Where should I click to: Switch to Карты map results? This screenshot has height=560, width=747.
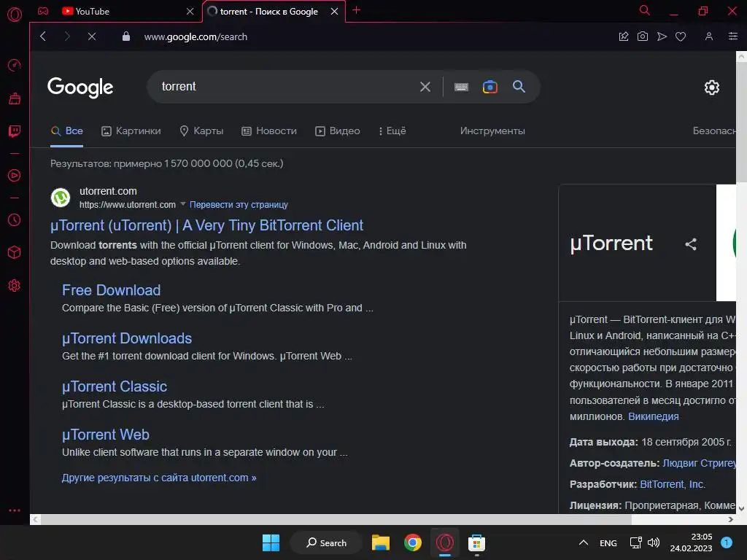tap(201, 131)
